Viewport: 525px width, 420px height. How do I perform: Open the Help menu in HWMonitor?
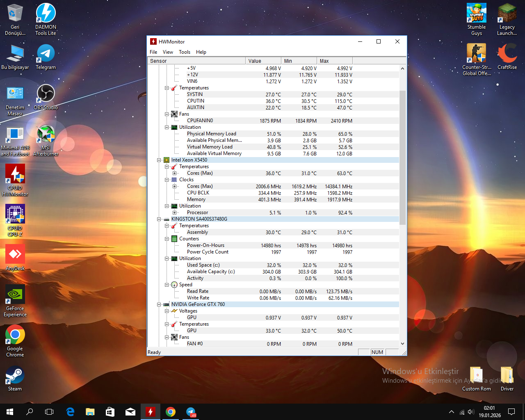coord(201,52)
